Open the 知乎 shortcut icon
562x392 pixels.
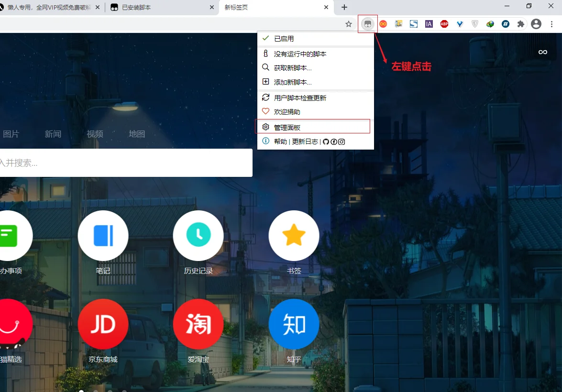(294, 324)
